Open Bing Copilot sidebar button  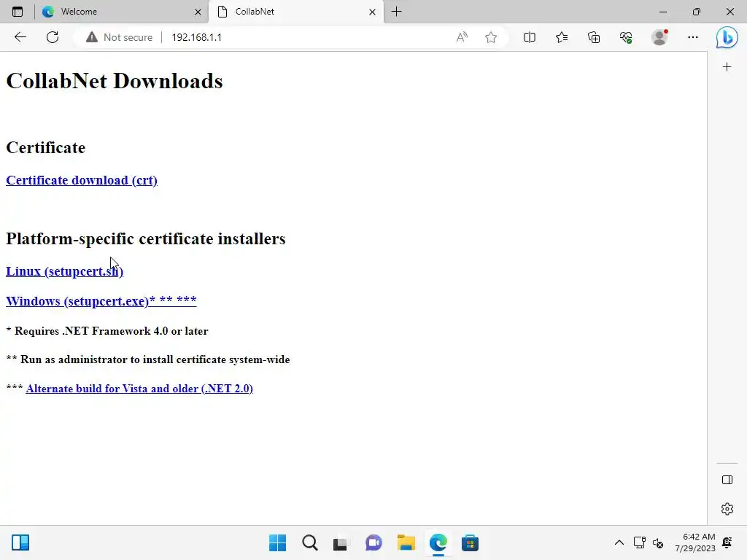[x=727, y=37]
